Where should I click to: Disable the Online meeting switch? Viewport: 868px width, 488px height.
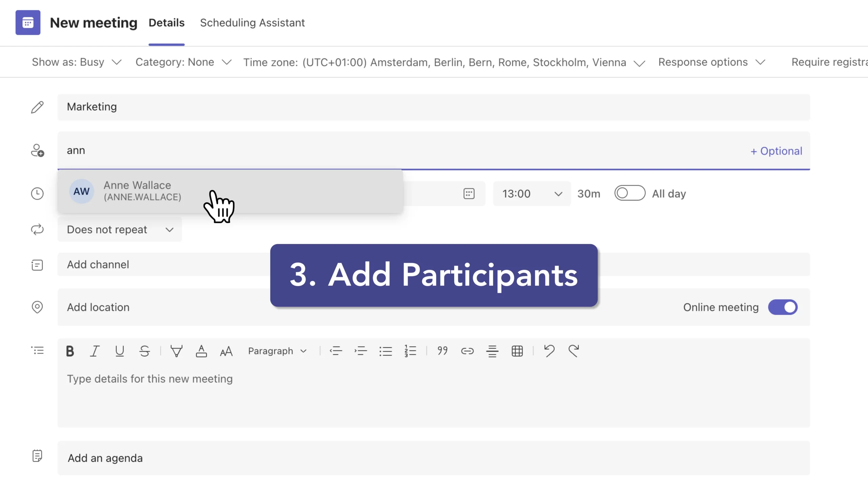[x=783, y=307]
